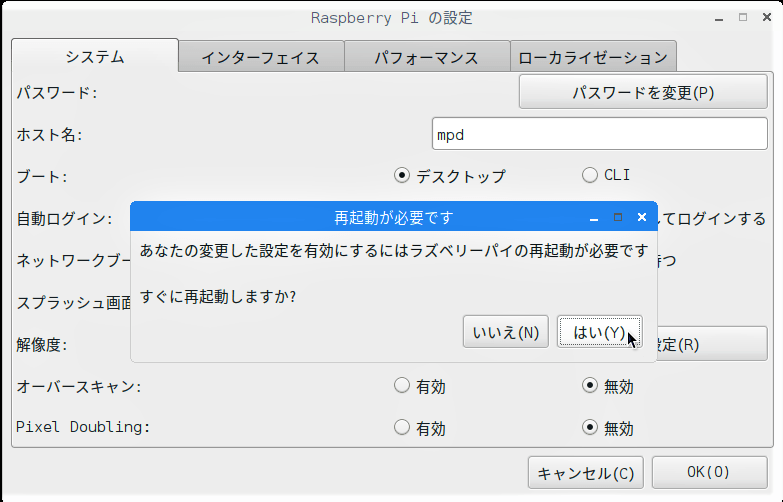
Task: Click the すぐに再起動しますか? text
Action: [x=218, y=297]
